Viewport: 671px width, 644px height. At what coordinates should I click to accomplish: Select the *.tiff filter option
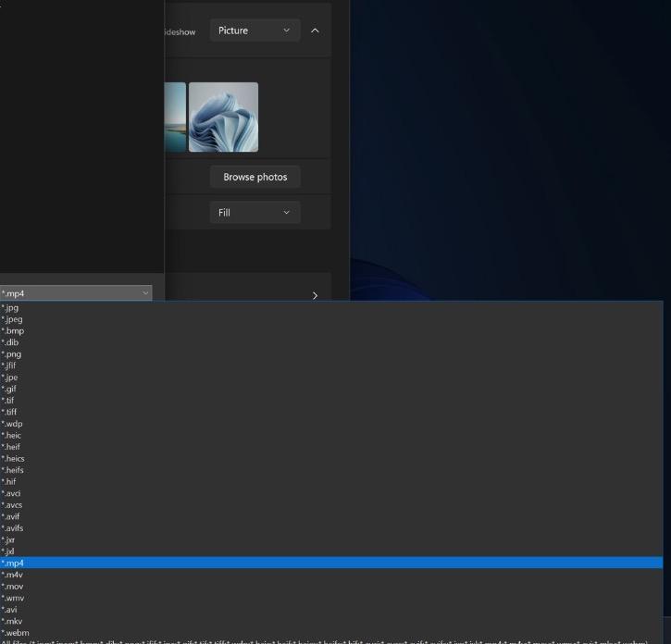(10, 413)
